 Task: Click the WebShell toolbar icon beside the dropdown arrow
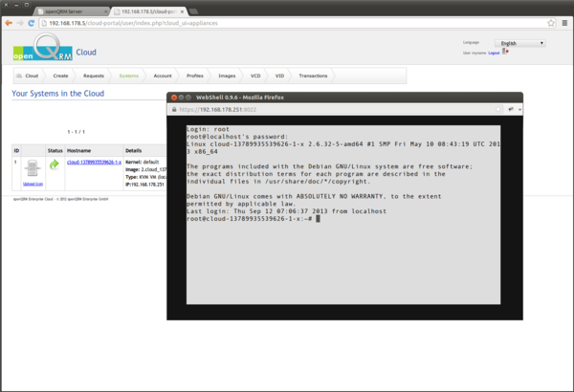511,109
